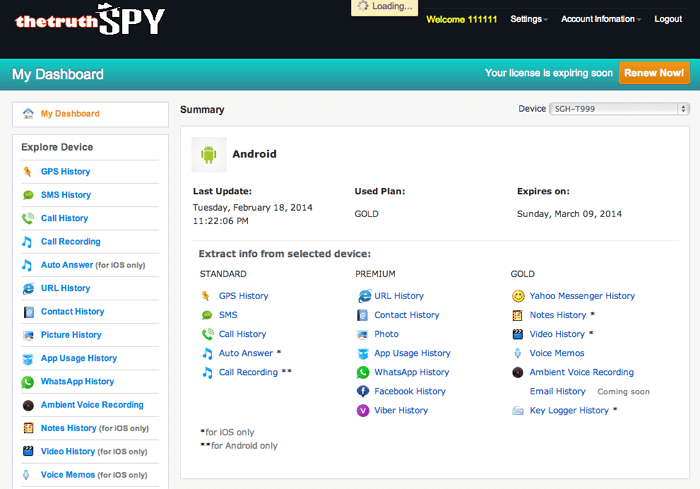Open the Device SGH-T999 dropdown

(x=620, y=109)
